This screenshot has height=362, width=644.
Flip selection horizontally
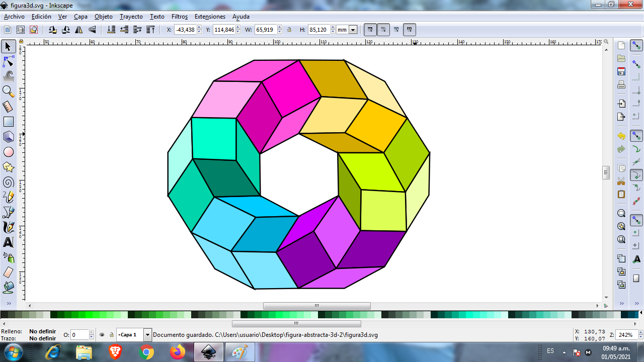79,30
